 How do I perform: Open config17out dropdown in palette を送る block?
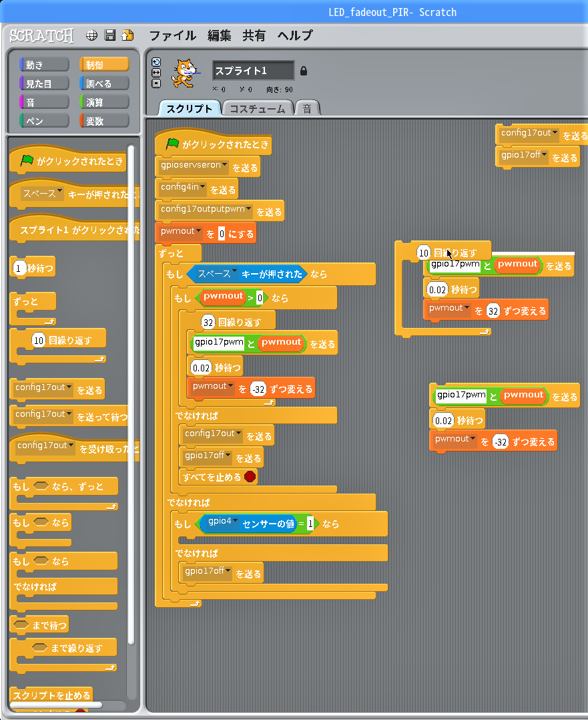[69, 387]
